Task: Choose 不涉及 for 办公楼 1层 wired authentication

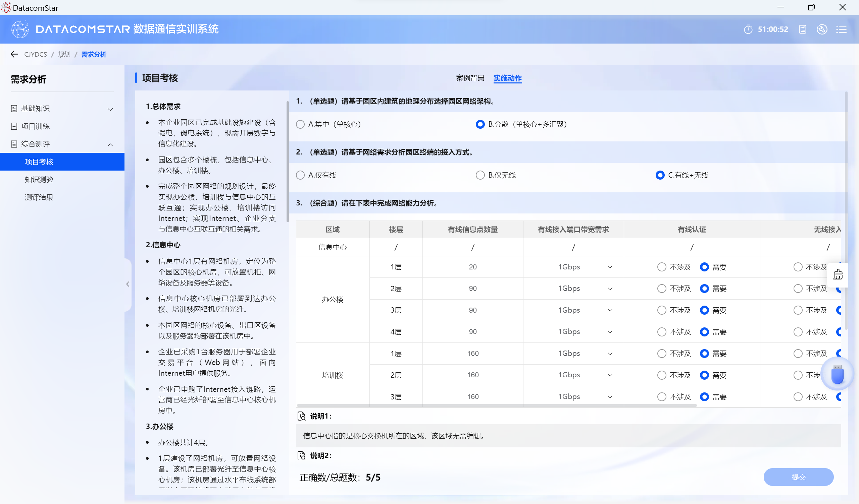Action: click(661, 267)
